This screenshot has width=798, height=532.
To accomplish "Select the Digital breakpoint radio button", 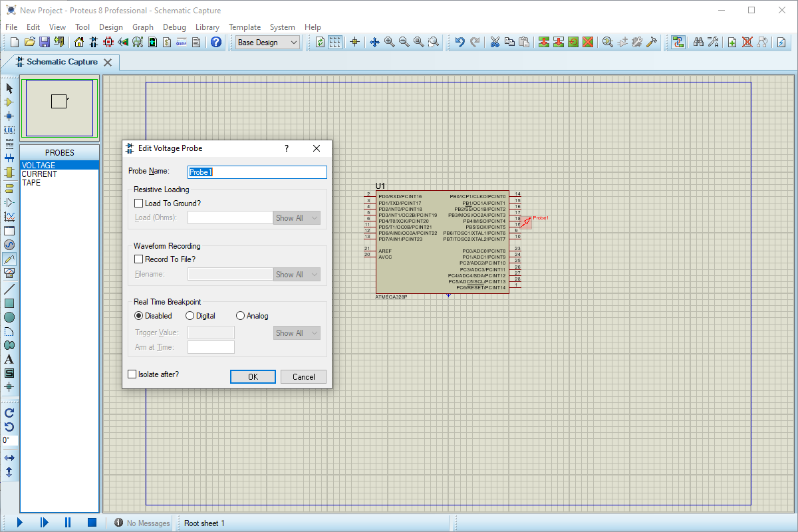I will click(190, 316).
